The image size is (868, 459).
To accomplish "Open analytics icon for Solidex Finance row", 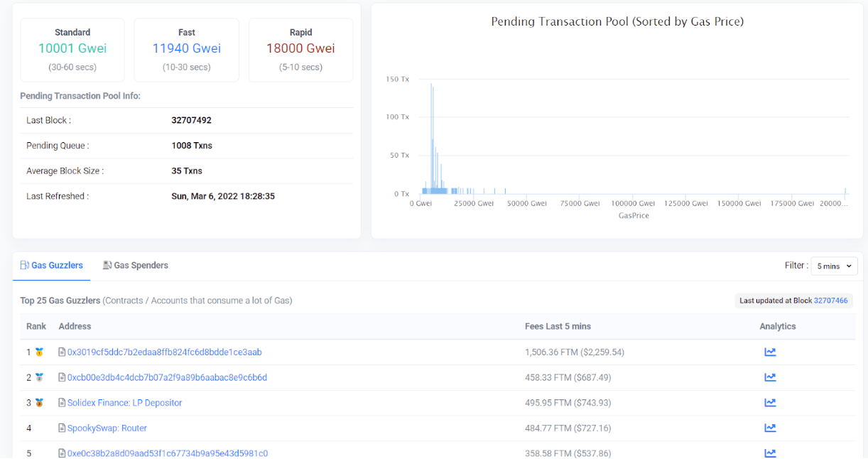I will point(770,403).
